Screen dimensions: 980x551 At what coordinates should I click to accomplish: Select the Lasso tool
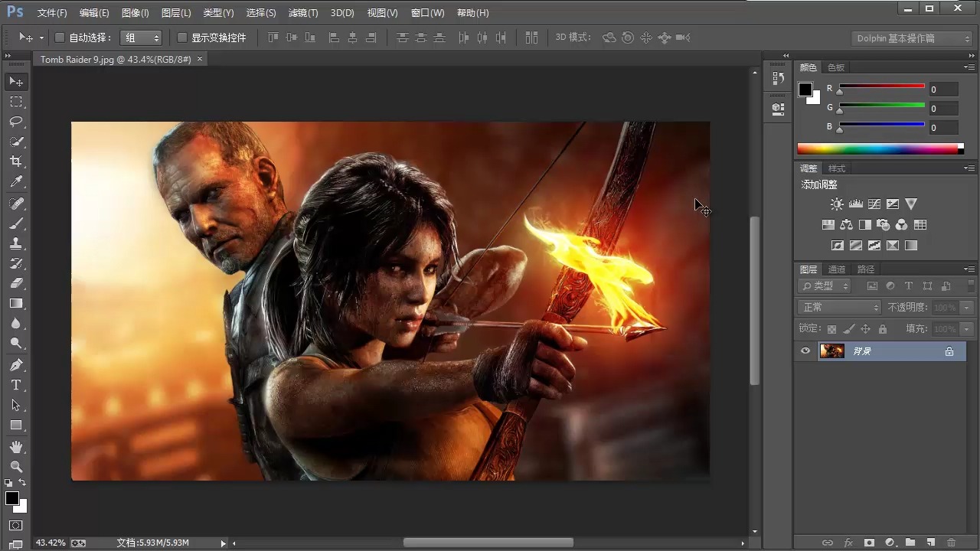pyautogui.click(x=16, y=122)
